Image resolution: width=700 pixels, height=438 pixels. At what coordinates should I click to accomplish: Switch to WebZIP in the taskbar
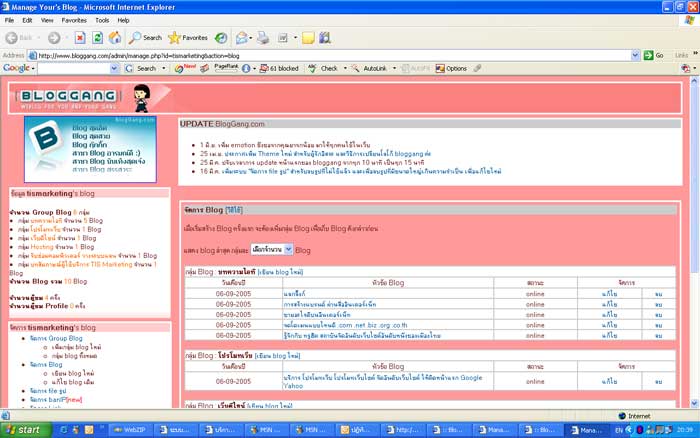[131, 430]
